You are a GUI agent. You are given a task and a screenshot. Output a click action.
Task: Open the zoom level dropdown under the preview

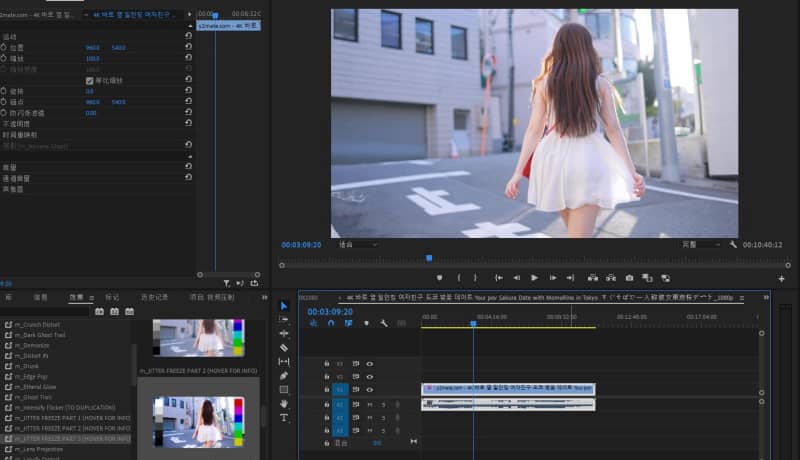[x=357, y=244]
